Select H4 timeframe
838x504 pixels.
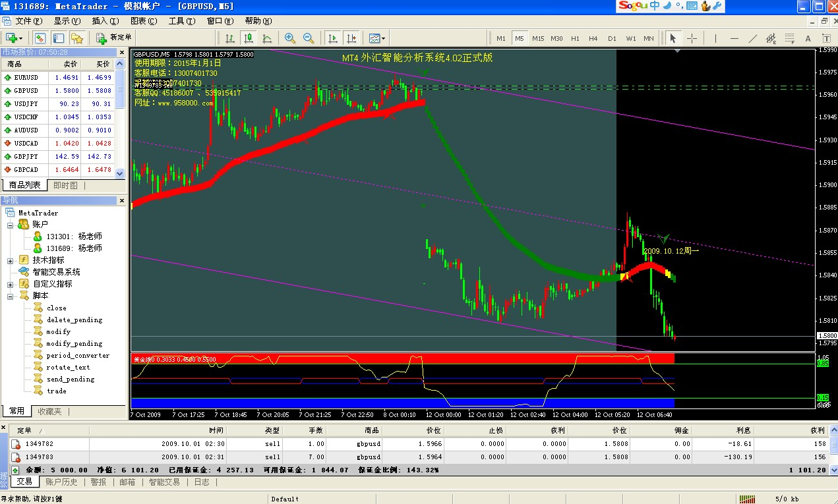(593, 38)
